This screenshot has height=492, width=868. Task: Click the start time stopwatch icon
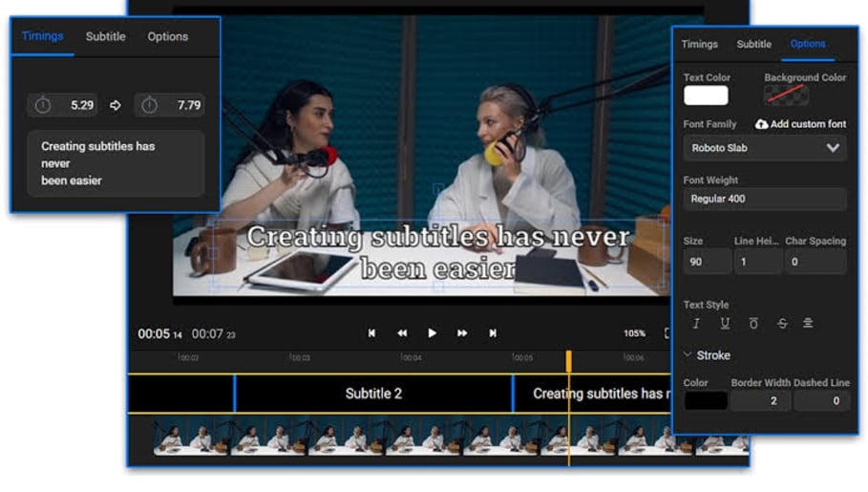click(x=43, y=106)
